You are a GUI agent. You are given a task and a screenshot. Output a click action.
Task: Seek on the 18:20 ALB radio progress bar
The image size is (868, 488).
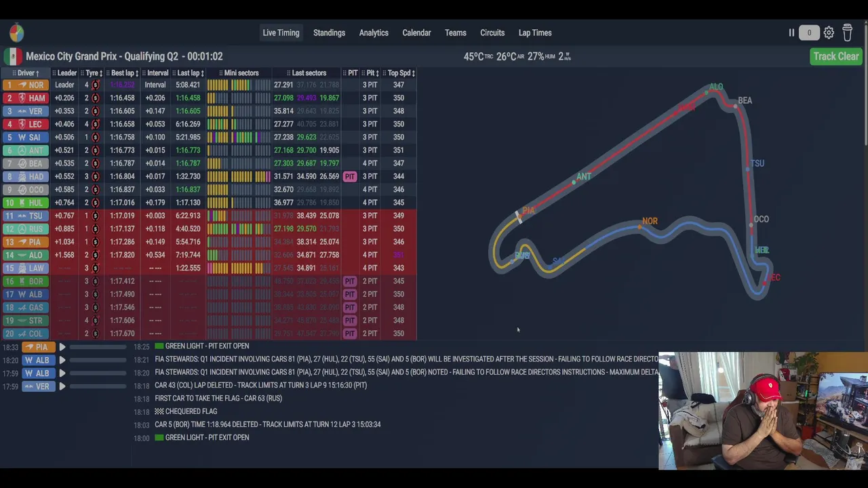tap(98, 360)
